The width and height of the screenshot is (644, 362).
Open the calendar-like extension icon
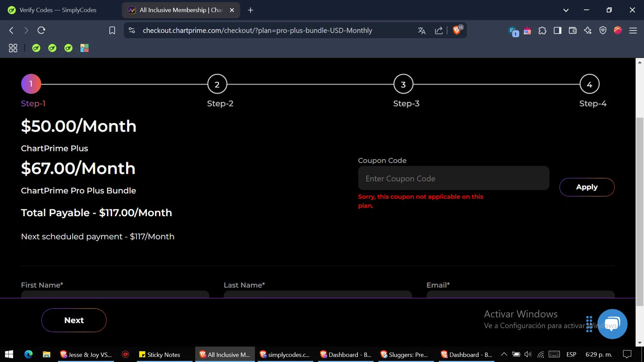click(527, 30)
